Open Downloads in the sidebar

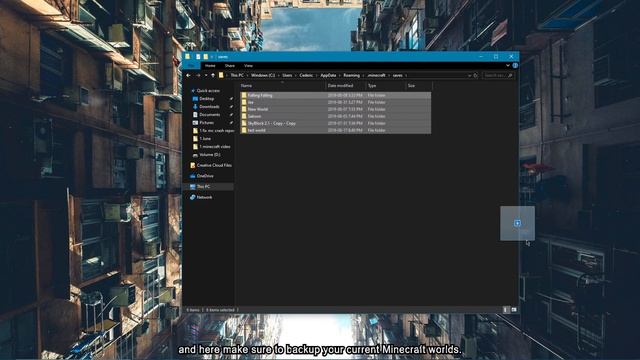click(x=209, y=107)
